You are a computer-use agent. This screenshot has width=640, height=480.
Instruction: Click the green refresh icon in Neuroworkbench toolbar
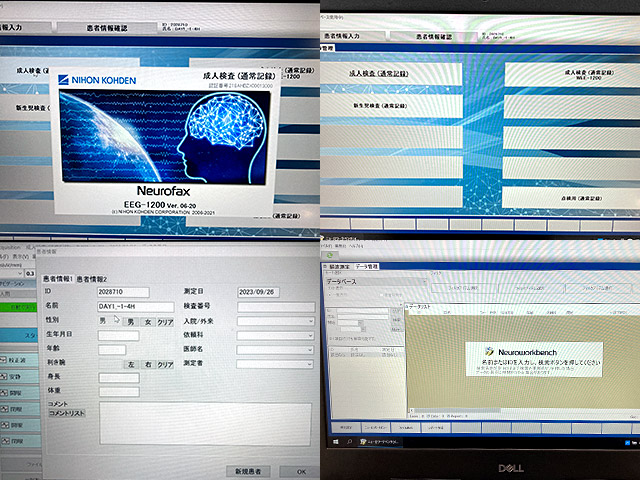pos(330,255)
